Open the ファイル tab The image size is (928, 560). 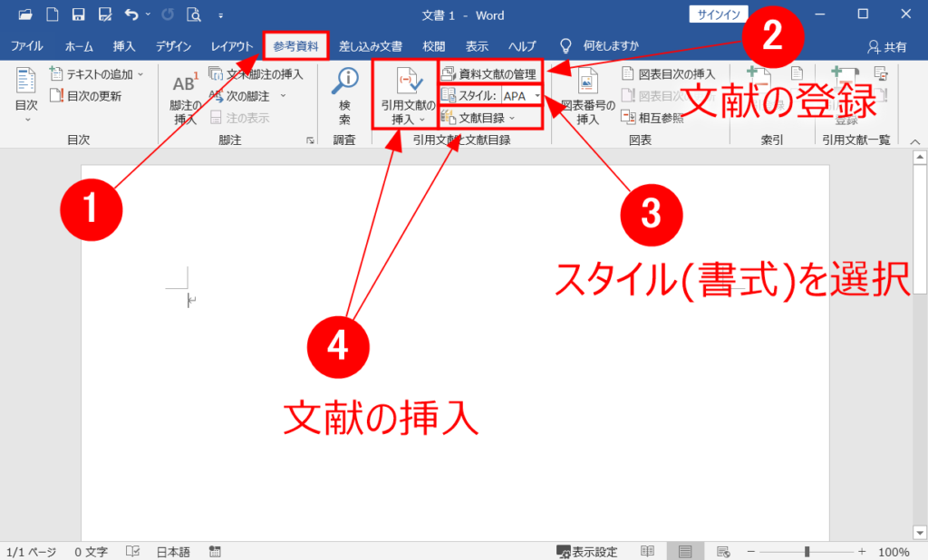click(26, 46)
